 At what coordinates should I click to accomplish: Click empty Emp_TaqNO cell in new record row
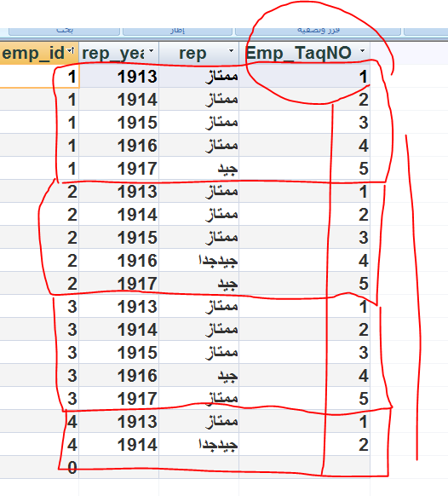(304, 467)
